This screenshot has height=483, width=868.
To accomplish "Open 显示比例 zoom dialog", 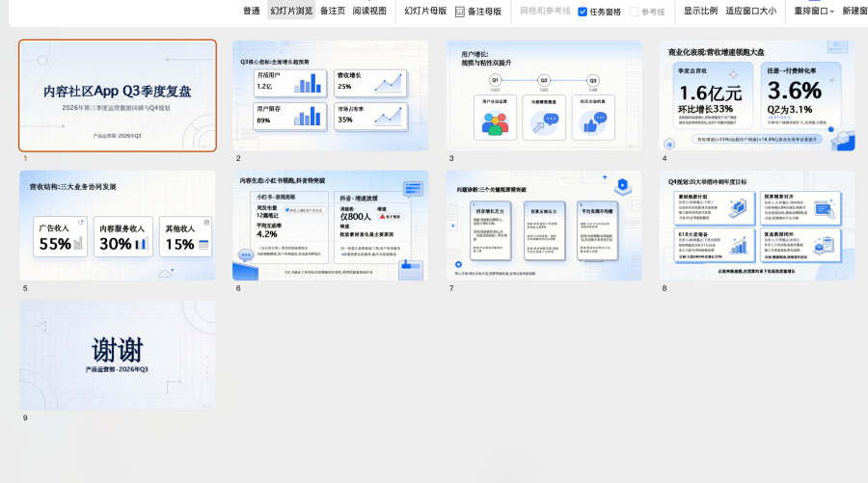I will pyautogui.click(x=700, y=11).
